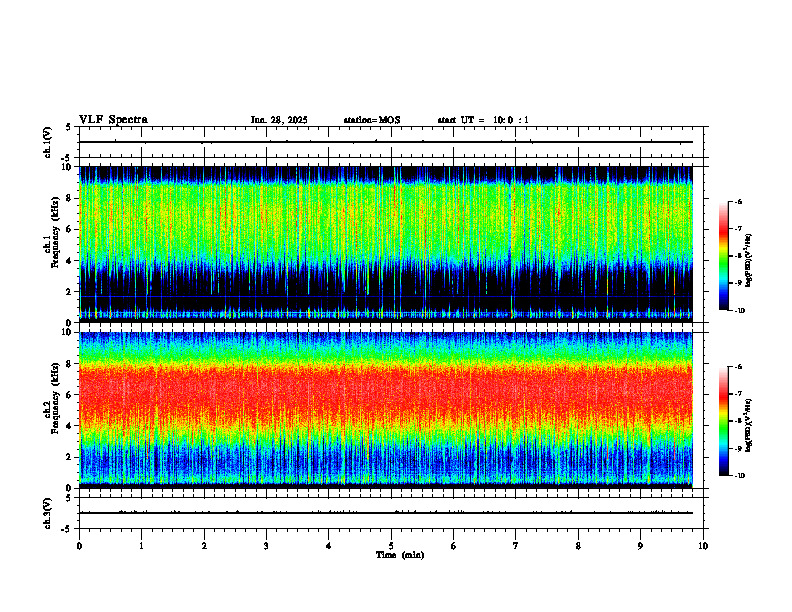Click the ch.2 spectrogram color scale bar
This screenshot has height=612, width=792.
[724, 421]
